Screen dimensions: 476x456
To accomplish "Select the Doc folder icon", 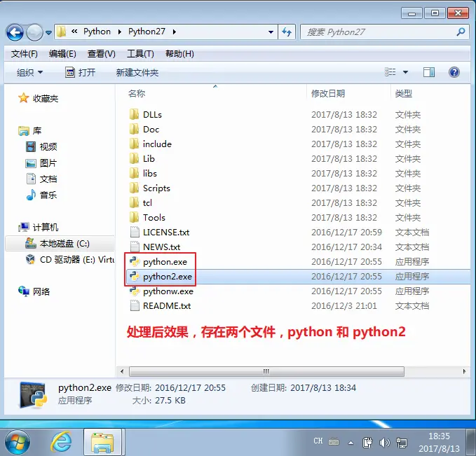I will [134, 130].
